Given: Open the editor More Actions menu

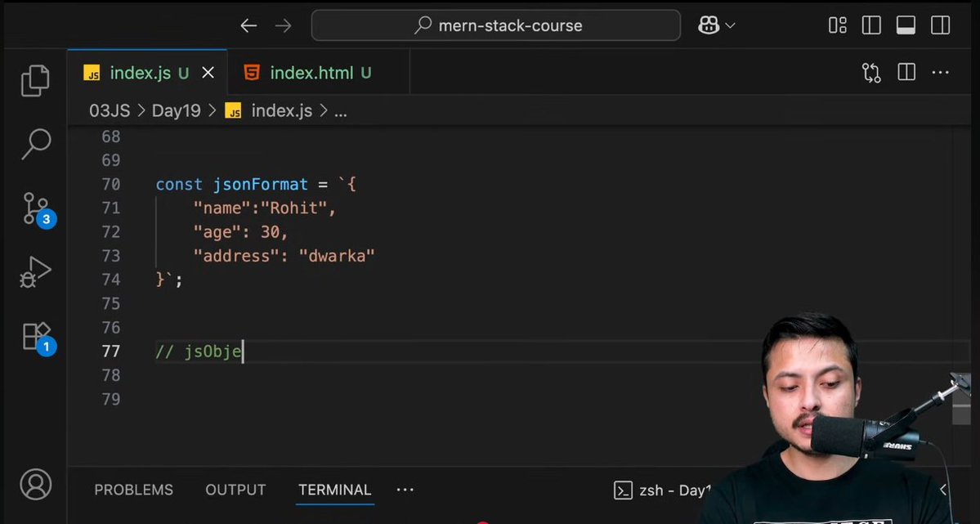Looking at the screenshot, I should (940, 72).
